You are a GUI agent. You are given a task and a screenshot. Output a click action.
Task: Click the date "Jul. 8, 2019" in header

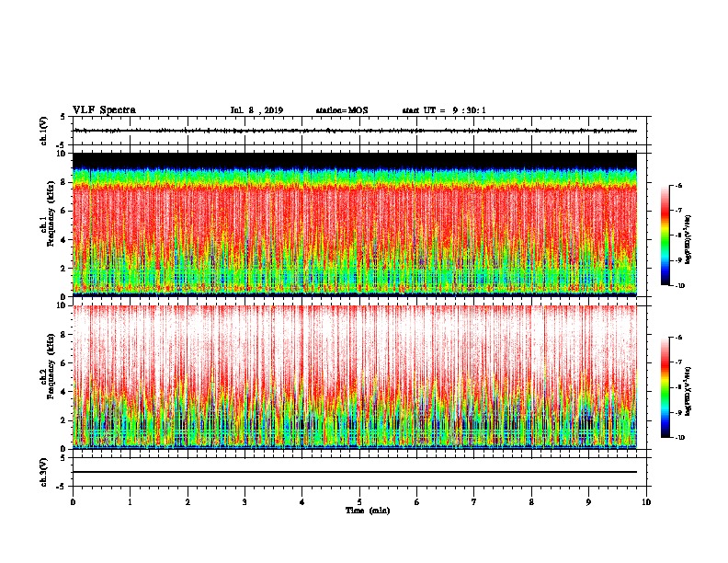256,110
